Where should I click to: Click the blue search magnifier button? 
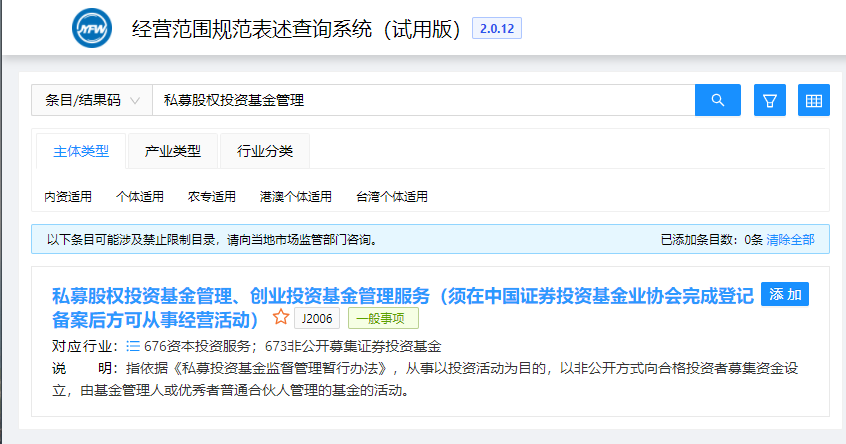(718, 100)
